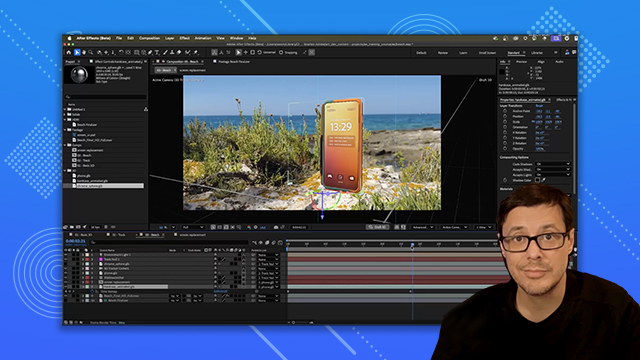Image resolution: width=640 pixels, height=360 pixels.
Task: Select the Puppet Pin tool
Action: pos(196,52)
